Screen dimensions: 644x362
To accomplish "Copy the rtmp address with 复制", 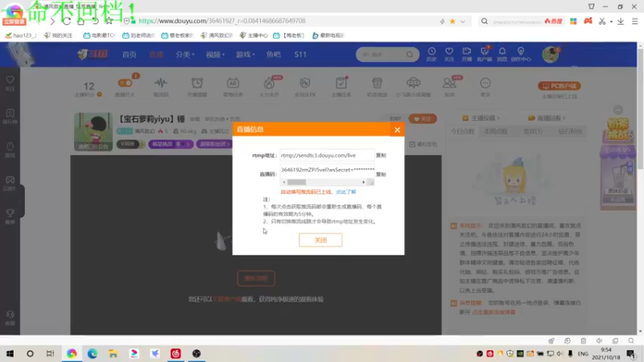I will click(381, 155).
